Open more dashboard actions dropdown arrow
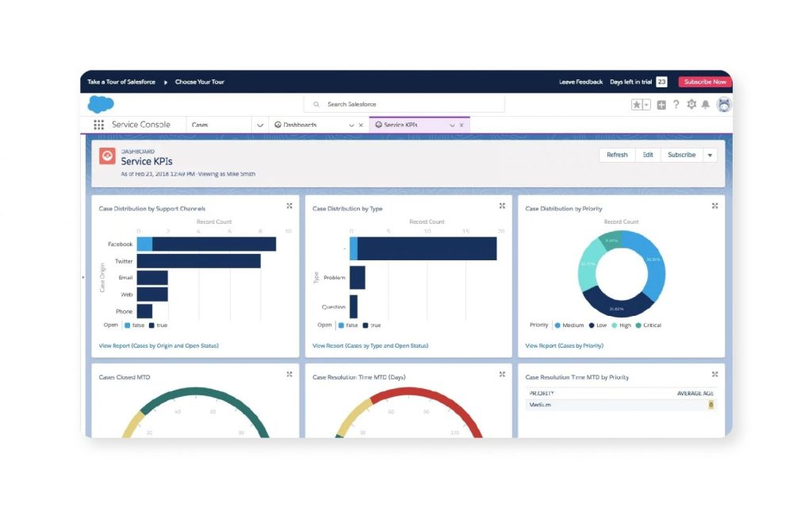 tap(710, 155)
